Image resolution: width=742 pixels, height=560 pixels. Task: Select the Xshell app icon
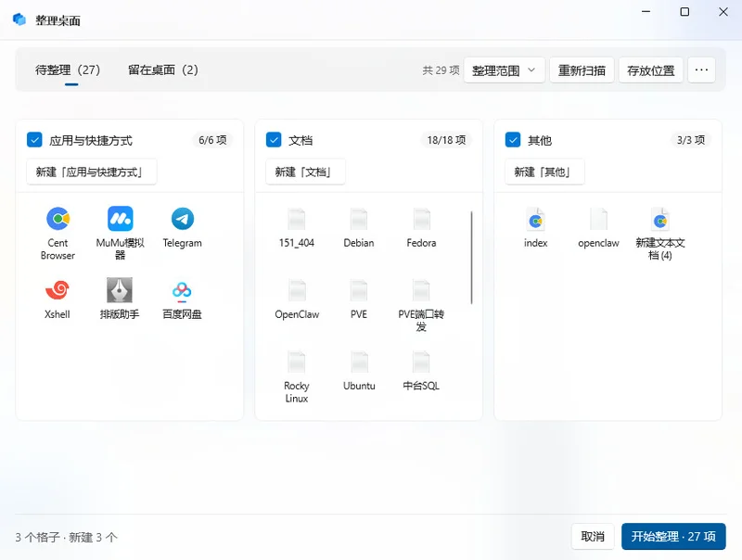tap(58, 290)
